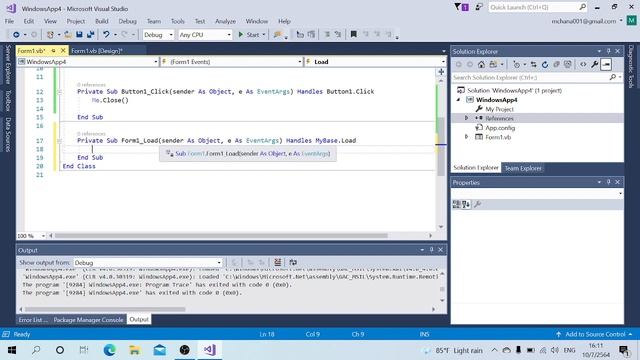Click Clear All icon in Output toolbar
The height and width of the screenshot is (360, 640).
coord(278,262)
